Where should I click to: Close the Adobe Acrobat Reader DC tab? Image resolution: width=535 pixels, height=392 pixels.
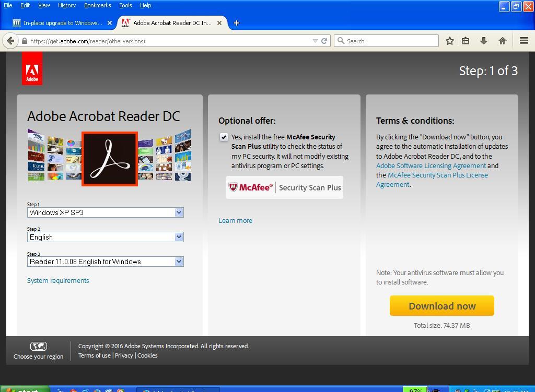coord(219,23)
